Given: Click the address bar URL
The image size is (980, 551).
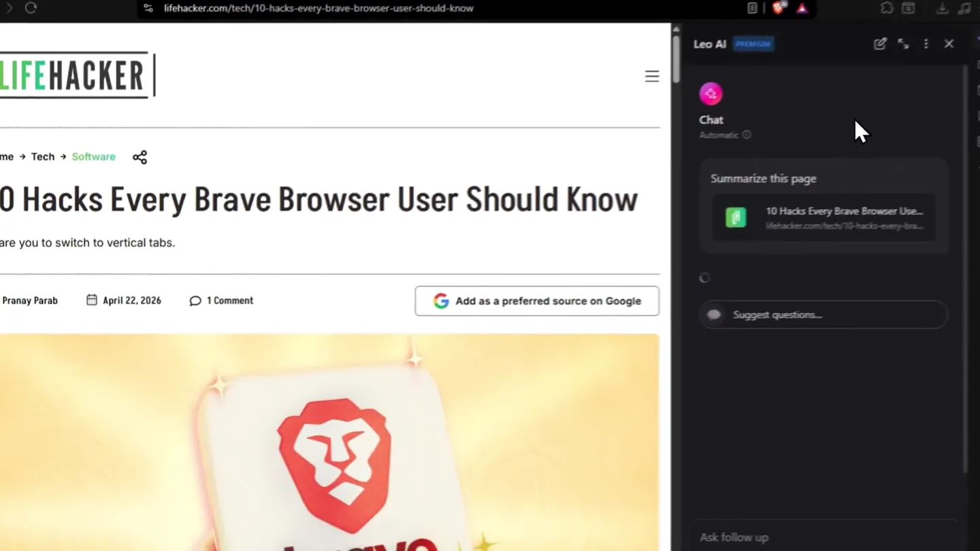Looking at the screenshot, I should pos(318,8).
